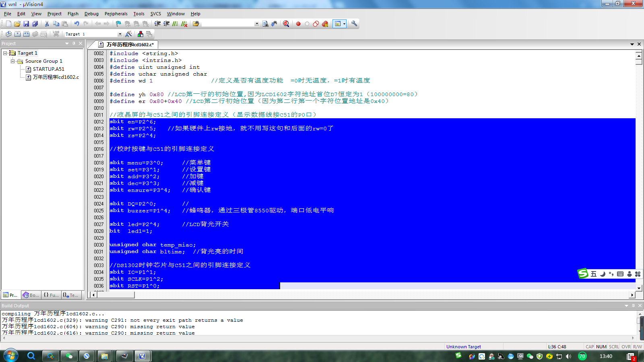
Task: Click the Find in Files icon
Action: coord(196,24)
